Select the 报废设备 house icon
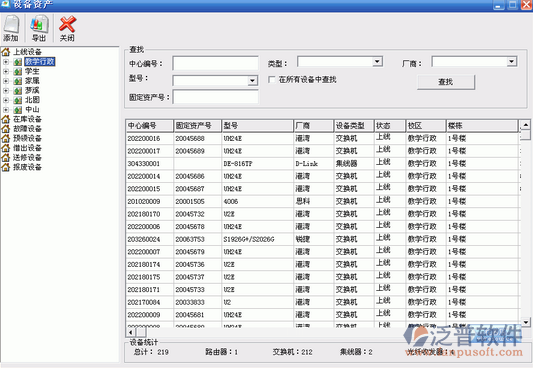 pos(5,167)
